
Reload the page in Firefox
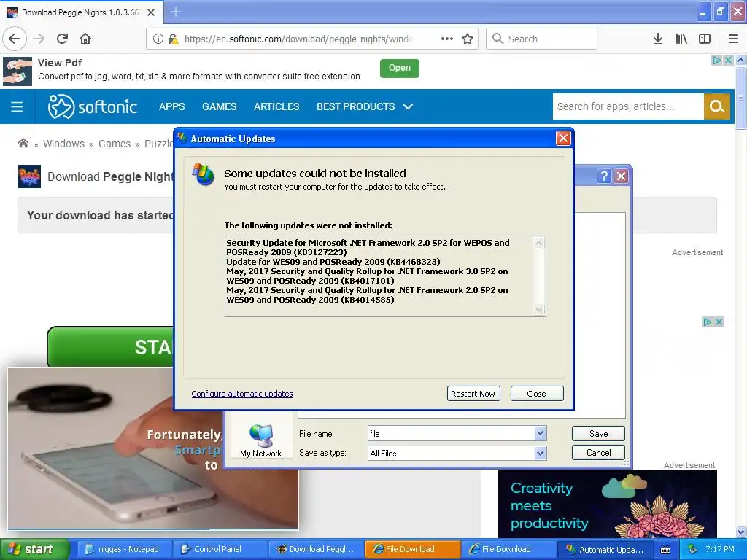[x=63, y=39]
